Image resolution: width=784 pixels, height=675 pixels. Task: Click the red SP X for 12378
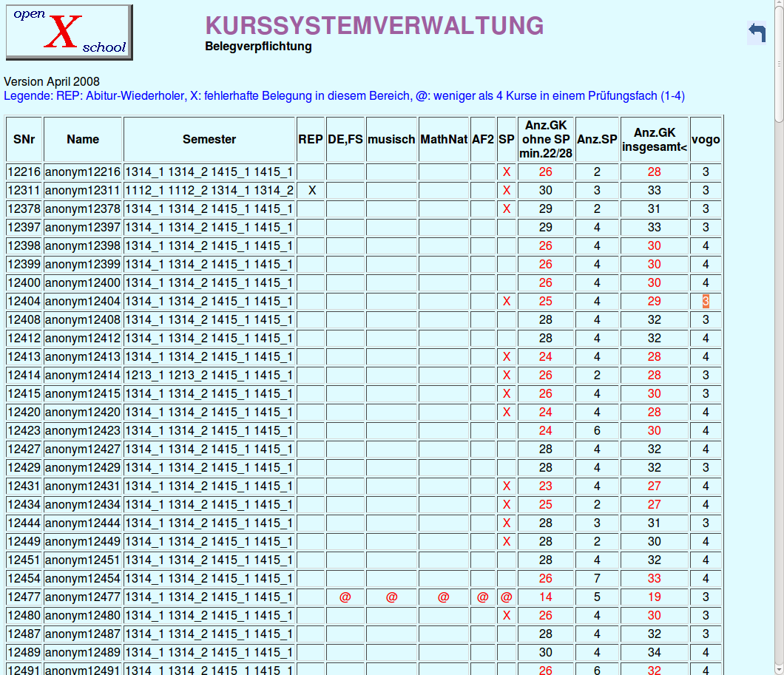click(507, 208)
